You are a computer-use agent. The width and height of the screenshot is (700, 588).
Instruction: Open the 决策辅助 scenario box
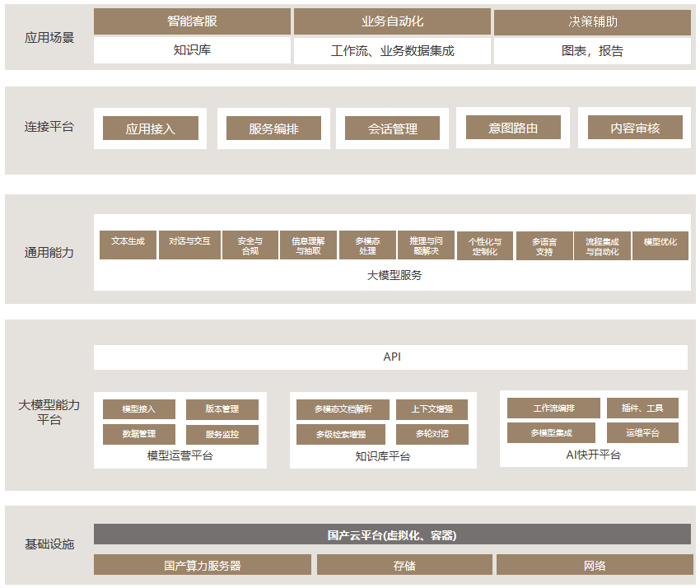pyautogui.click(x=592, y=22)
